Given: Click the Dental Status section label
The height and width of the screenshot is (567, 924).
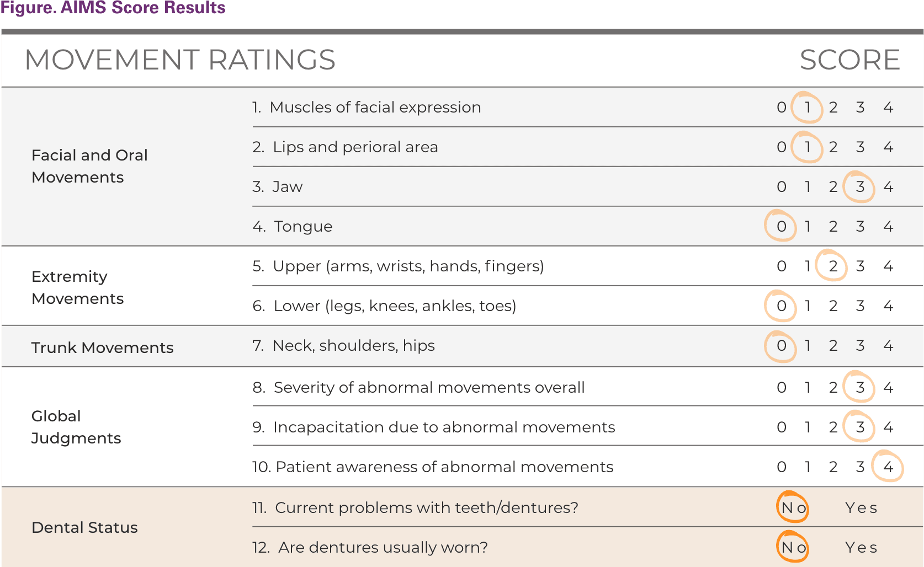Looking at the screenshot, I should pos(84,527).
